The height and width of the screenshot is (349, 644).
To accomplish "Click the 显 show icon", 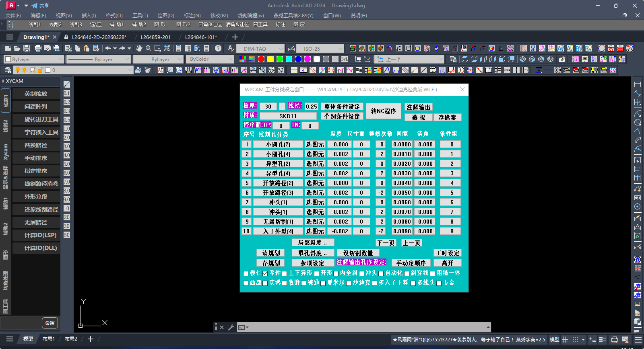I will pos(533,48).
